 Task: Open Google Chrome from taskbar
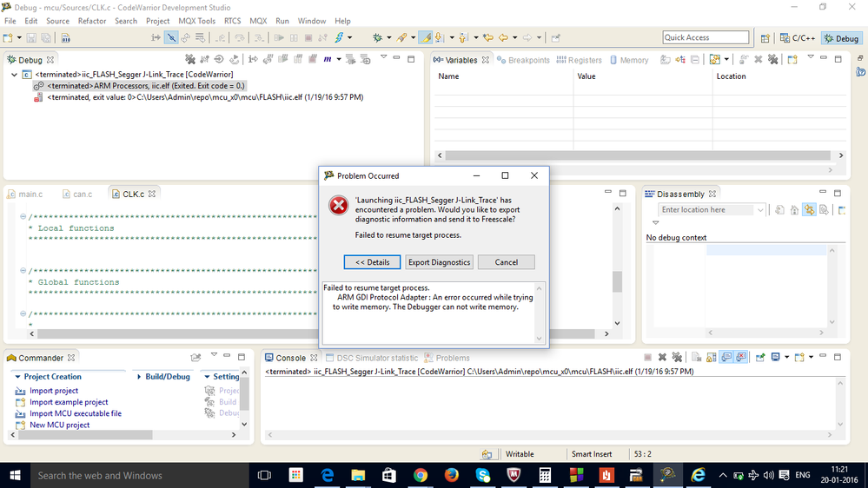(421, 475)
